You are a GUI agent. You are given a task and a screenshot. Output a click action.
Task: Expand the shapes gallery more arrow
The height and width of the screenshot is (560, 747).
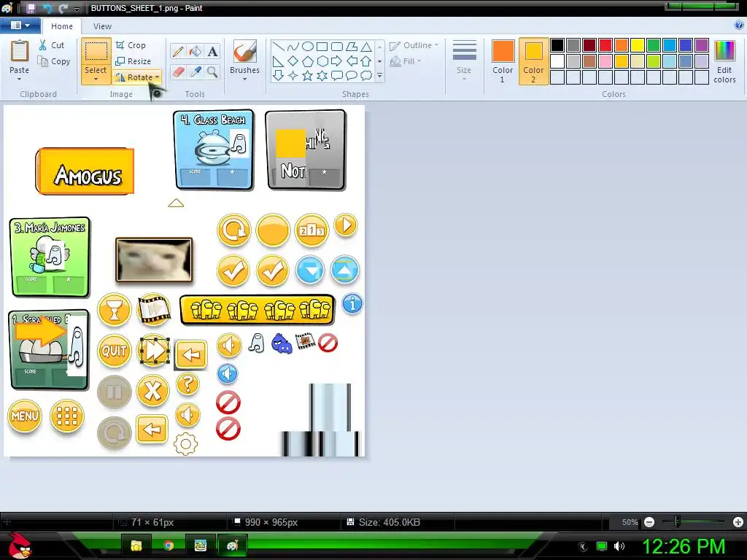(x=379, y=75)
